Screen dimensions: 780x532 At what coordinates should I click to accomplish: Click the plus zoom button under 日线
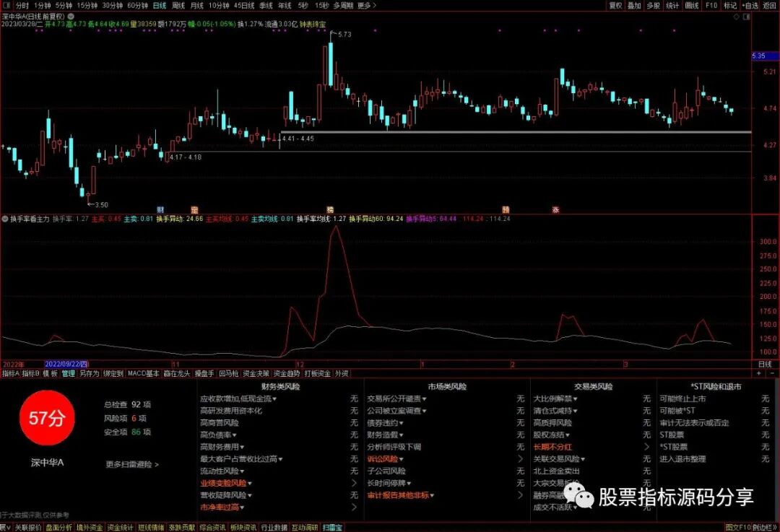[x=758, y=373]
